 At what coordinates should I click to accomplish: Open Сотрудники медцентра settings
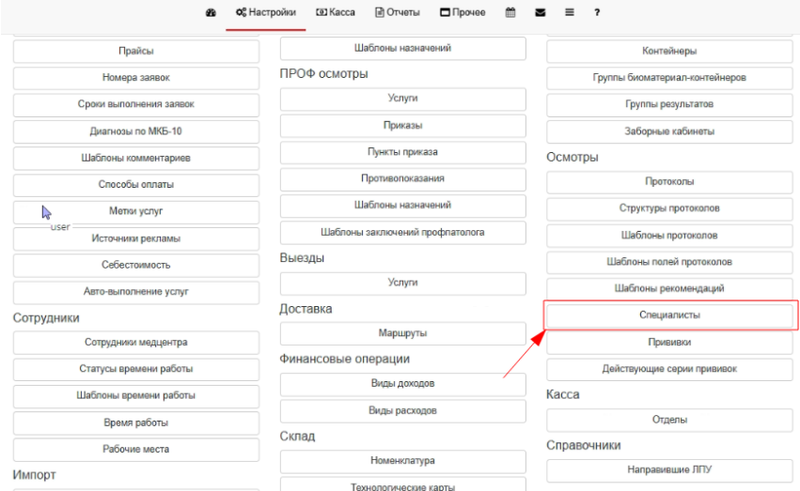point(135,342)
